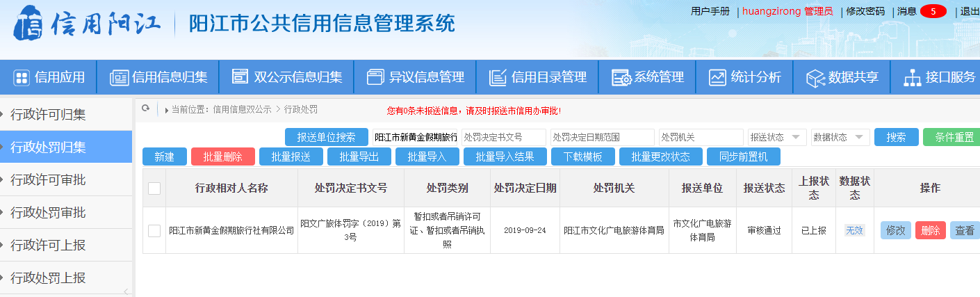The height and width of the screenshot is (297, 980).
Task: Click the 数据共享 cube icon
Action: click(815, 78)
